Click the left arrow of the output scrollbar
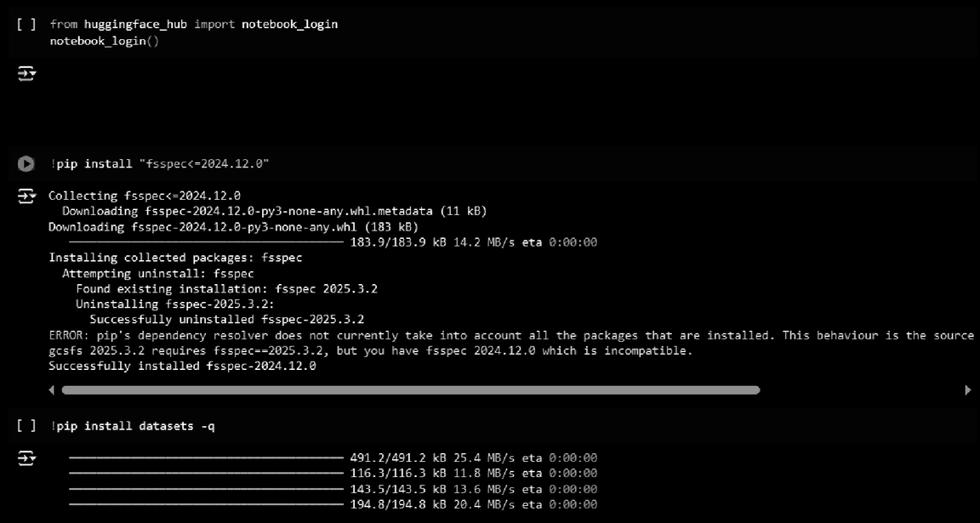 52,390
